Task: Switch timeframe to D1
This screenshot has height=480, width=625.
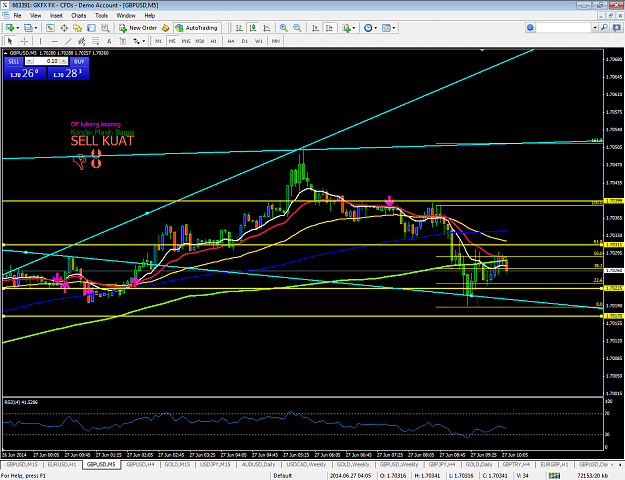Action: (245, 41)
